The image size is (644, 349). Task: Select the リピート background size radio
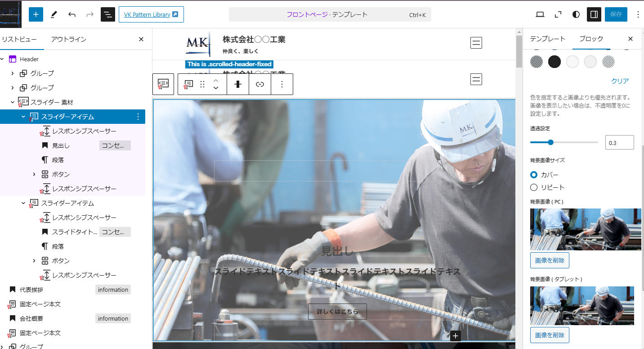point(534,187)
